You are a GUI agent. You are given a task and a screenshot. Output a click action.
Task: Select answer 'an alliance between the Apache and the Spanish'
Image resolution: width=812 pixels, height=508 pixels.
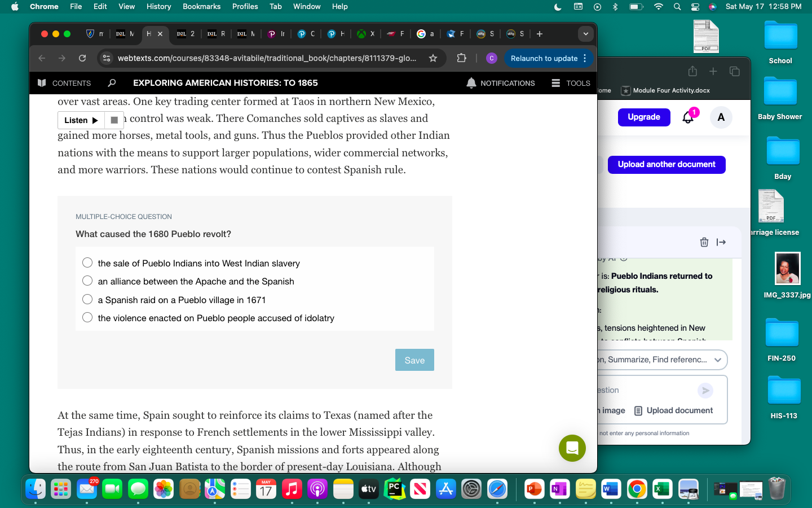(87, 281)
